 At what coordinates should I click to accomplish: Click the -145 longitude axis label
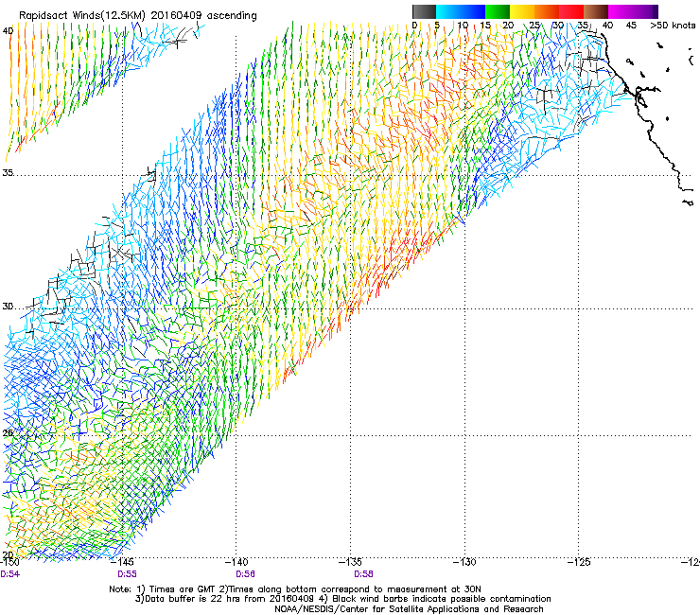click(123, 562)
